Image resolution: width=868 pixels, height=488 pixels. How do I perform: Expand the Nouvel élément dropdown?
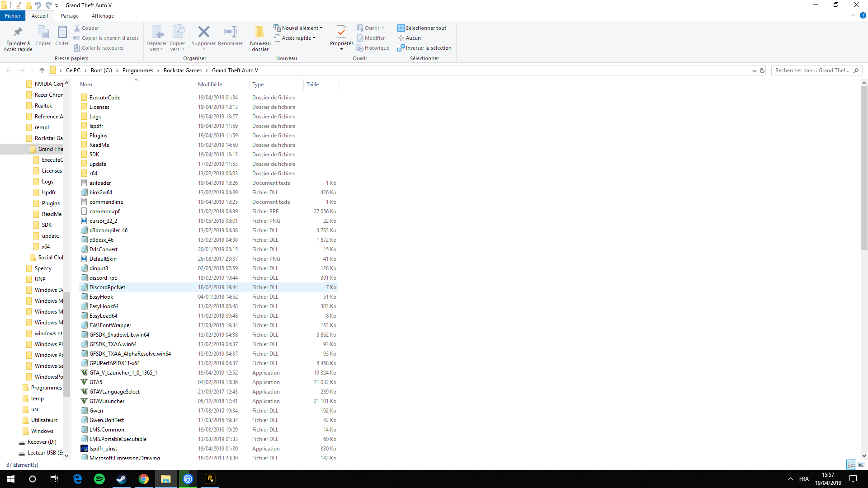click(x=299, y=28)
